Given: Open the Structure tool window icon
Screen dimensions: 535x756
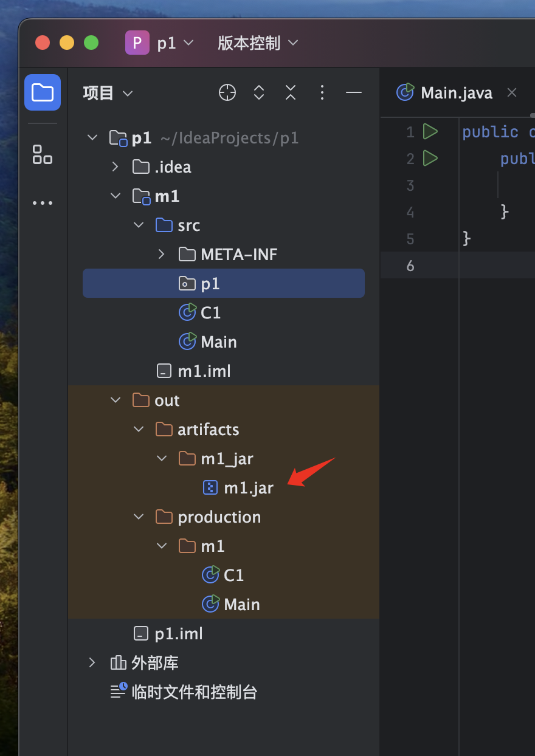Looking at the screenshot, I should tap(43, 154).
